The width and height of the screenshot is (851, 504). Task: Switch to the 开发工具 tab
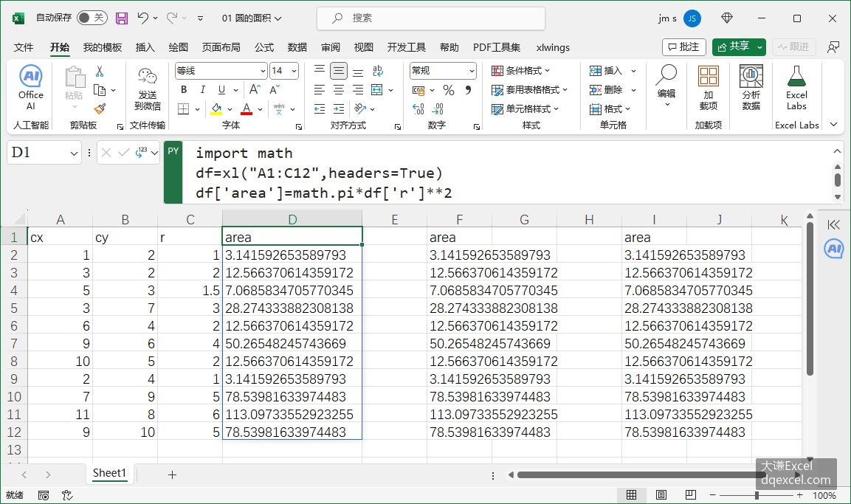point(407,47)
